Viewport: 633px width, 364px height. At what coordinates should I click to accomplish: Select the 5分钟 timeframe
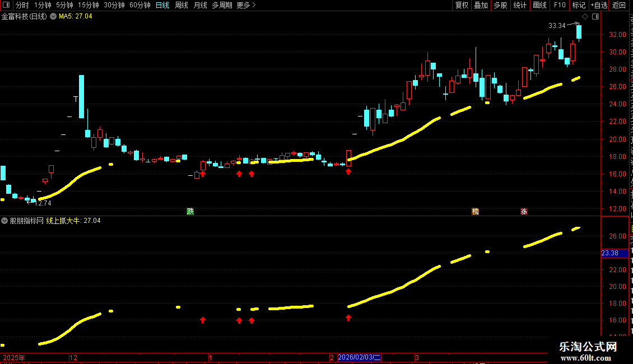[64, 5]
